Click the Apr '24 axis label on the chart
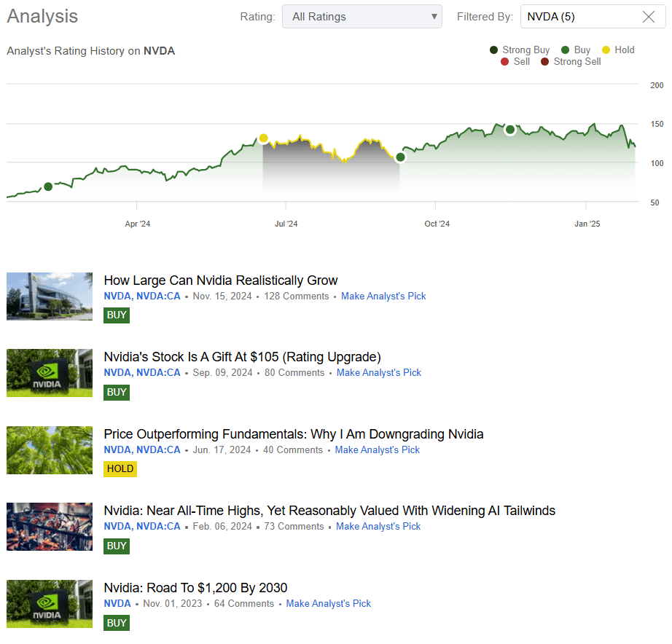The image size is (672, 644). [137, 224]
